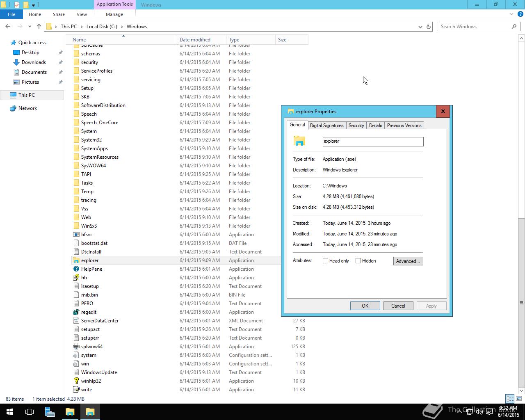
Task: Enable the Read-only attribute checkbox
Action: (x=326, y=261)
